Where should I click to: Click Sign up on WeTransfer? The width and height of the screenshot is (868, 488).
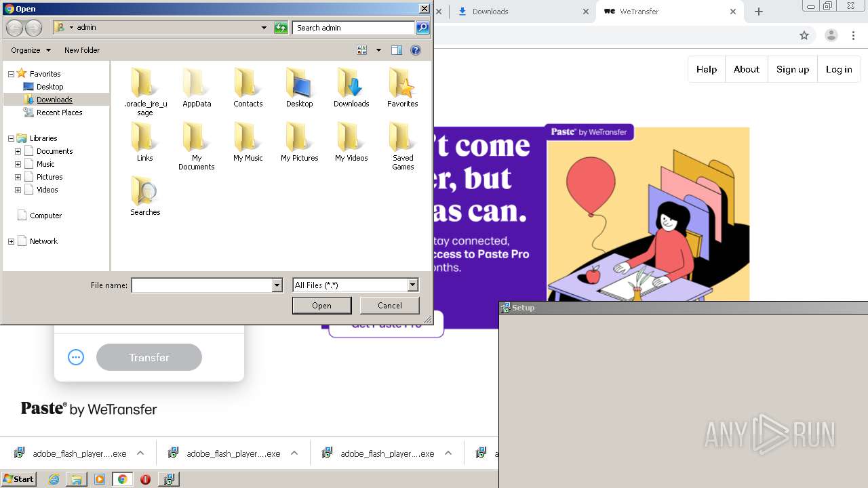tap(793, 69)
